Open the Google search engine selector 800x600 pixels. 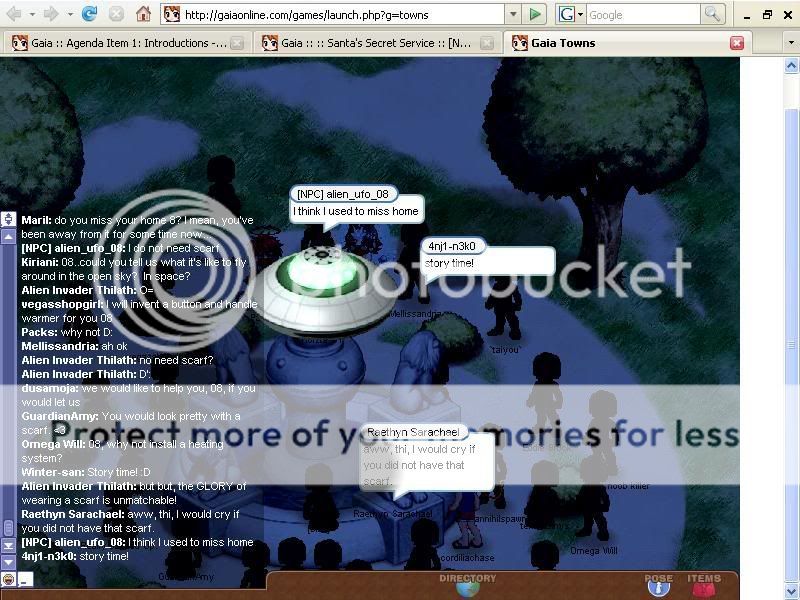pos(570,14)
